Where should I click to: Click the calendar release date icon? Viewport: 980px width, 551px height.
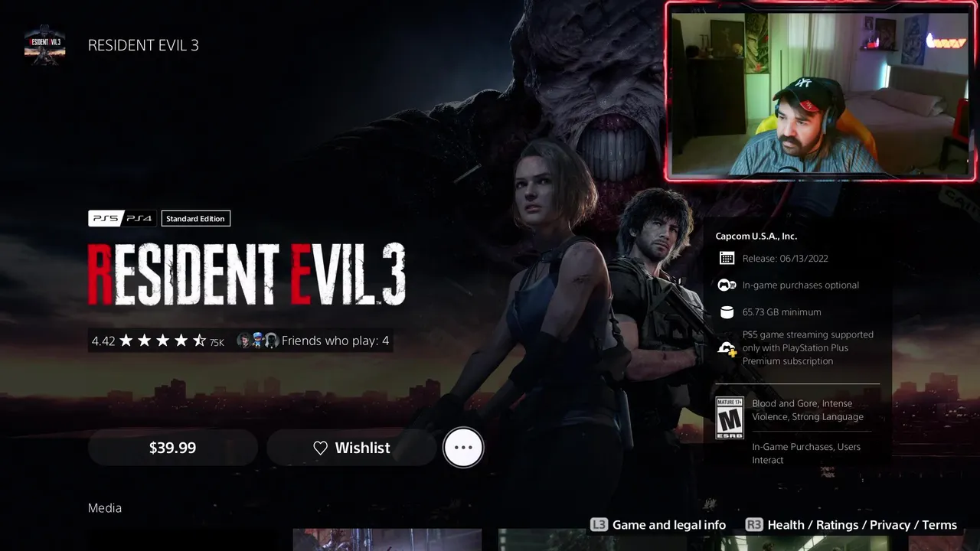pos(727,259)
